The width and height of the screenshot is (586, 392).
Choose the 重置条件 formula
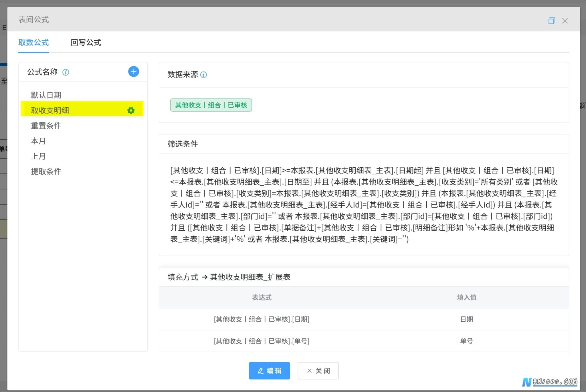46,126
